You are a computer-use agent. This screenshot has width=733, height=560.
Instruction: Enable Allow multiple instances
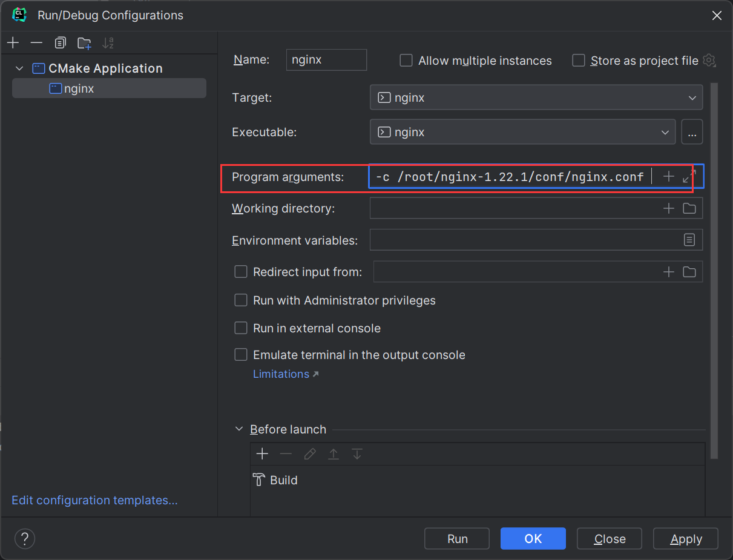tap(406, 61)
